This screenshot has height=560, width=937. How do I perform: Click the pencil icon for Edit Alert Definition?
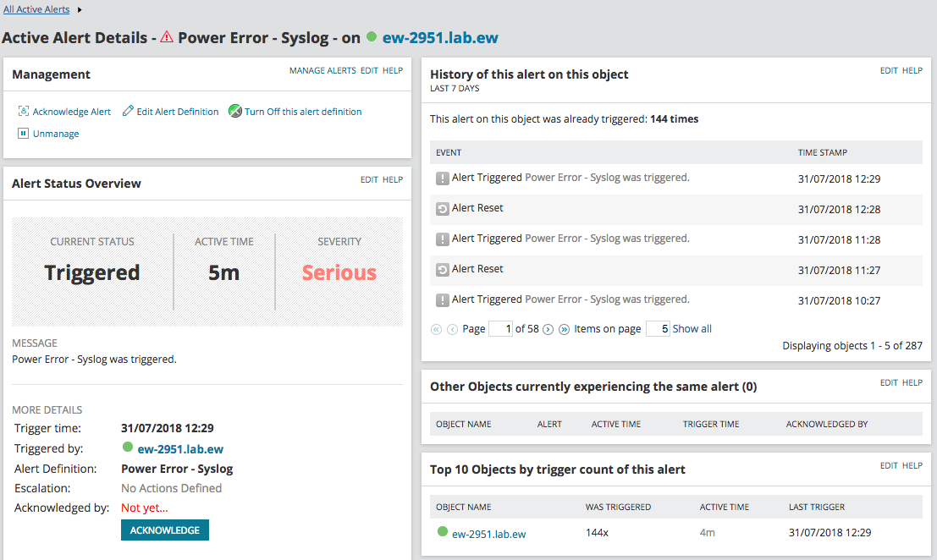(128, 111)
